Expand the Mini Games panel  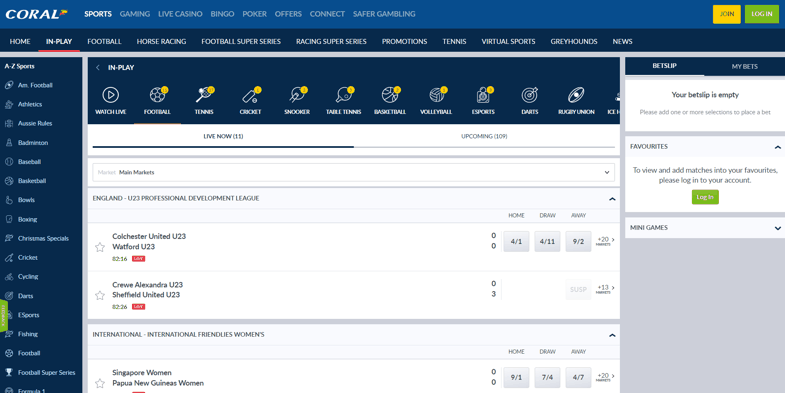coord(777,228)
